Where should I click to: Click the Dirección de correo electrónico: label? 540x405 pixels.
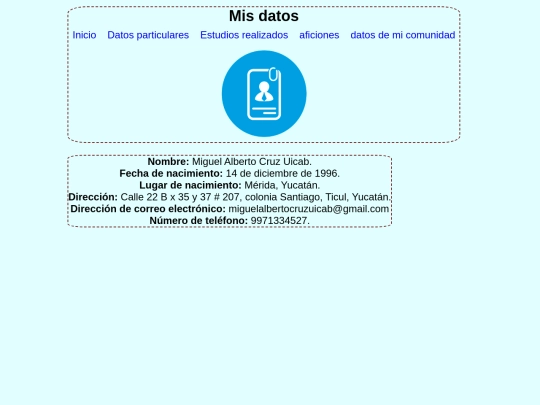[148, 209]
